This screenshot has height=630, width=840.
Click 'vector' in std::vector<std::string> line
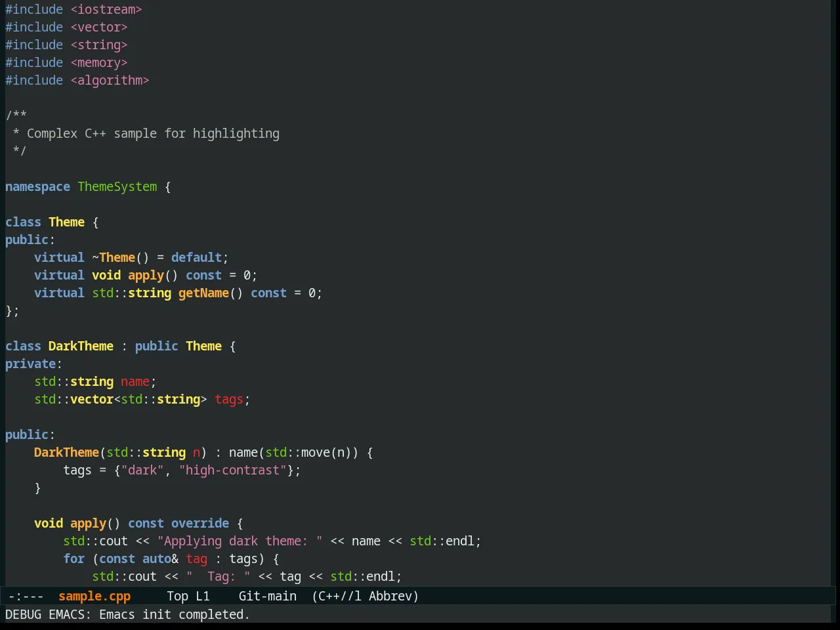pyautogui.click(x=92, y=399)
